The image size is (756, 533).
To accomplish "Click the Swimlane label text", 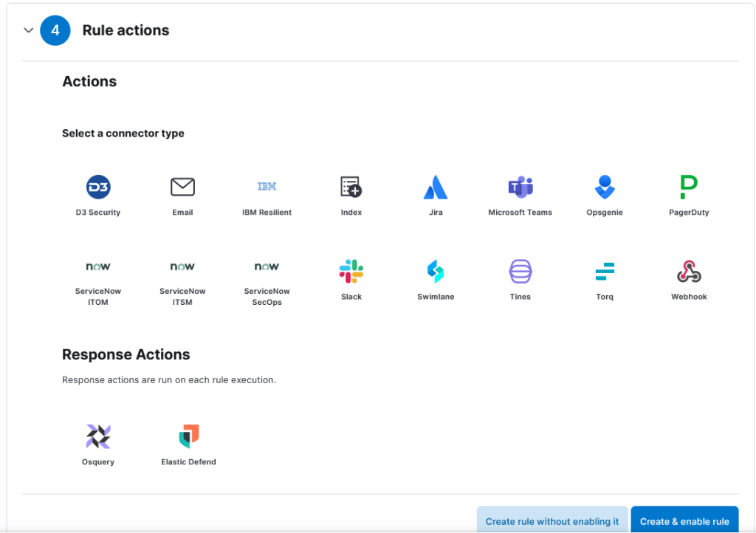I will [x=436, y=297].
